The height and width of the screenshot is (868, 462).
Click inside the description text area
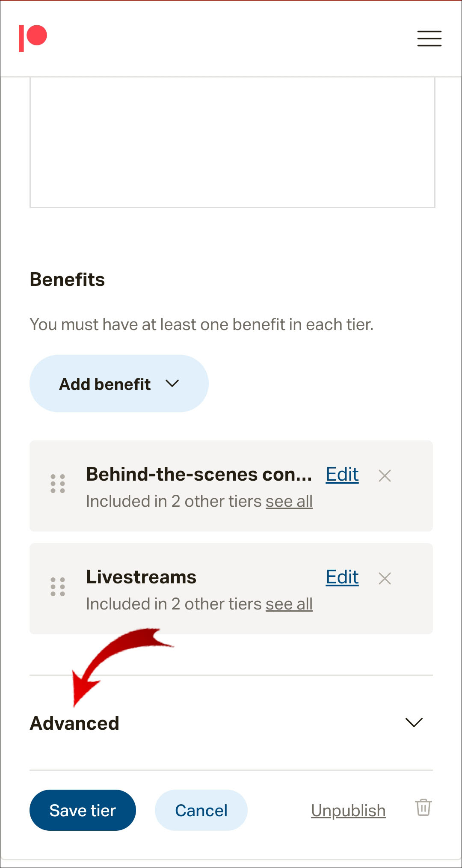(232, 142)
